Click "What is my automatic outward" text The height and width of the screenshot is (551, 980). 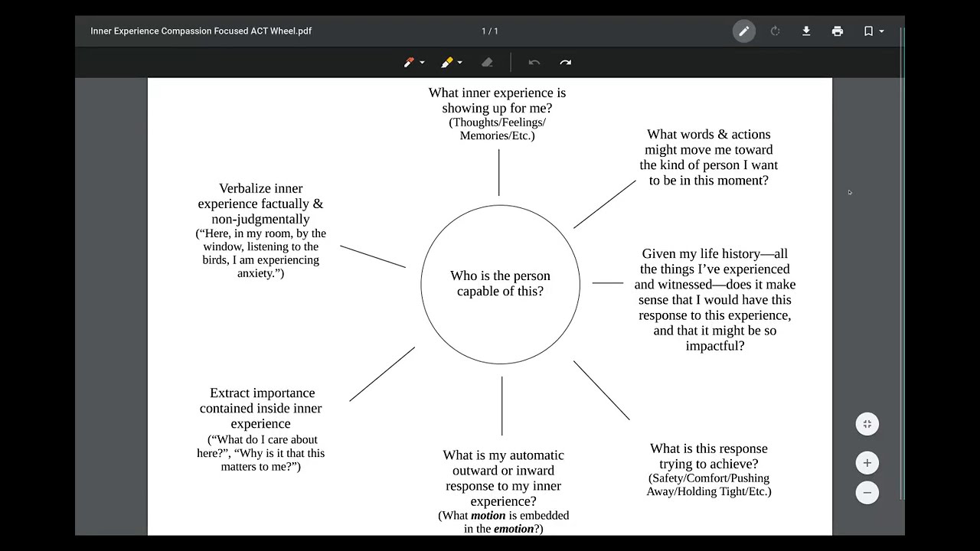point(503,478)
